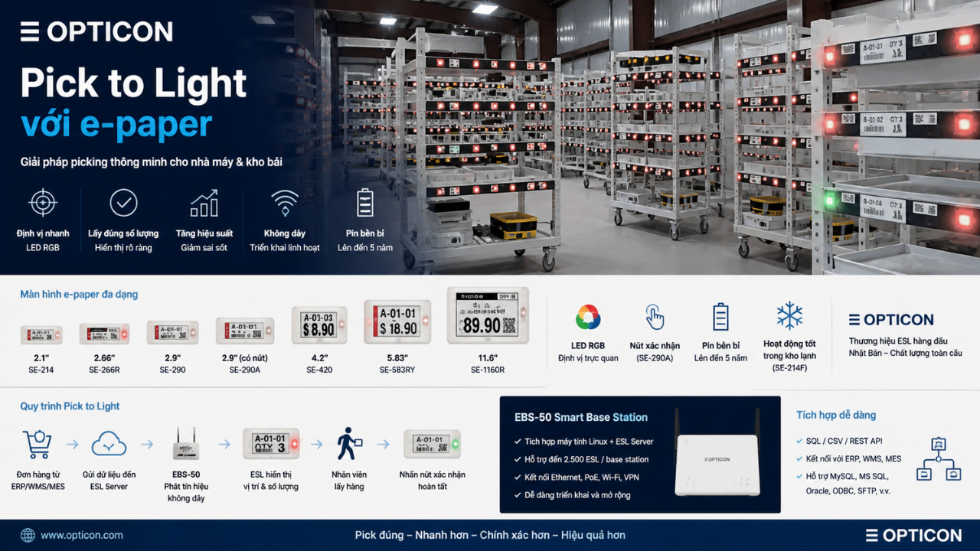Click the Wi-Fi icon above Không dây
The width and height of the screenshot is (980, 551).
285,203
